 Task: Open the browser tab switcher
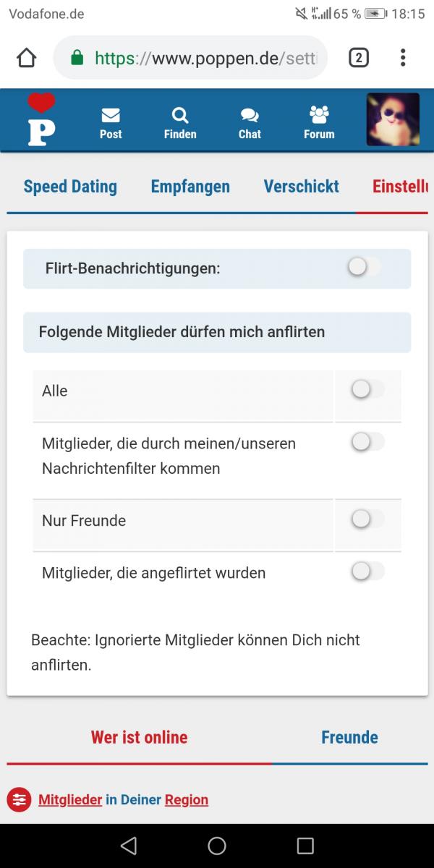tap(358, 58)
